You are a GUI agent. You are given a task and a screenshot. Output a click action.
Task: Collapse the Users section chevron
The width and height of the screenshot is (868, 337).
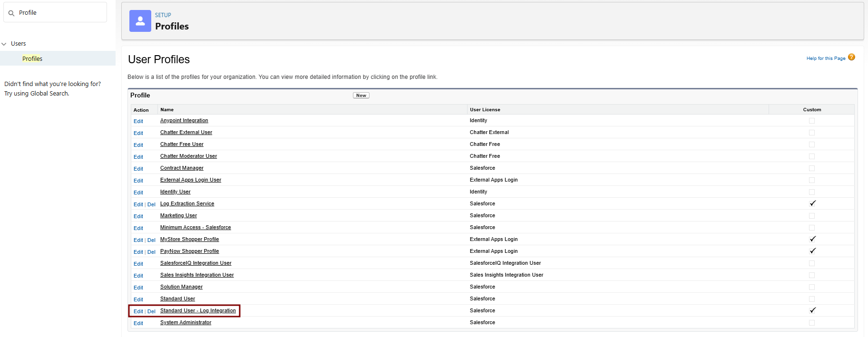coord(4,44)
